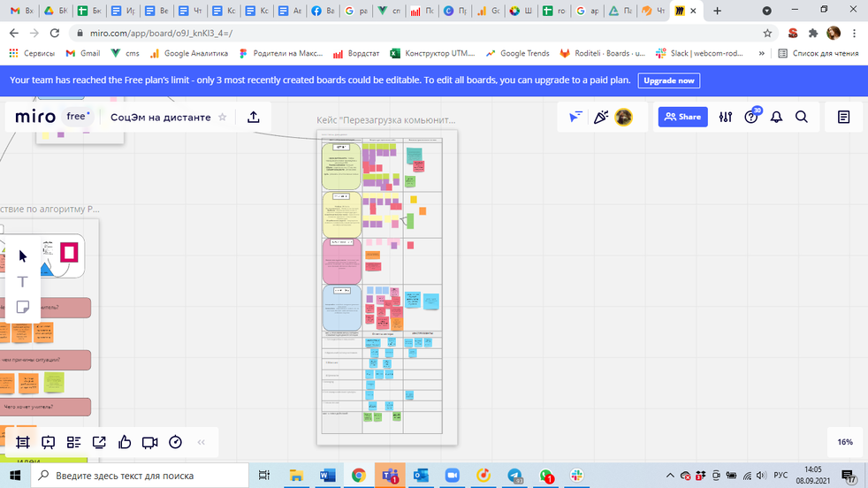
Task: Open the Slack webcom-rod bookmark
Action: 699,53
